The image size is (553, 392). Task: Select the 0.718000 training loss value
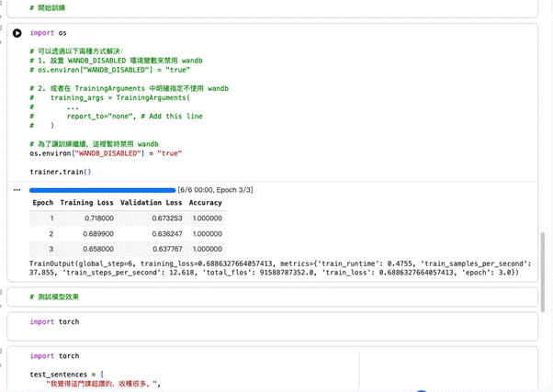pyautogui.click(x=94, y=218)
